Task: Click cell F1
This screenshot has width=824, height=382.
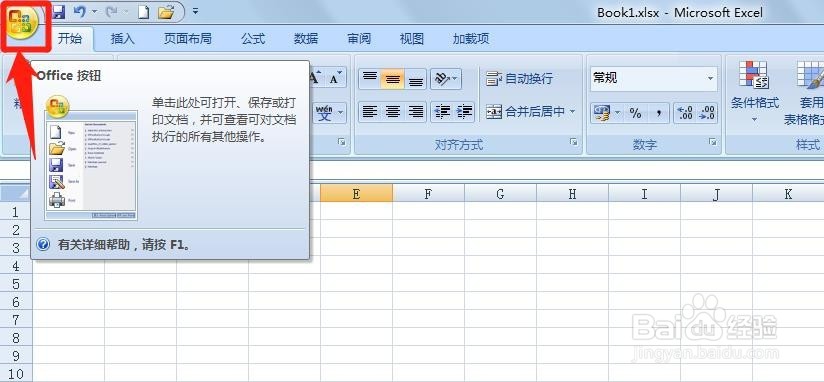Action: tap(428, 212)
